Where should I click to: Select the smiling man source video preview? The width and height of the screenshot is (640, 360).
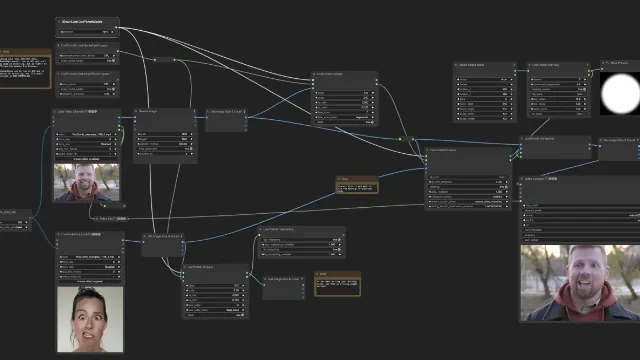(x=87, y=182)
